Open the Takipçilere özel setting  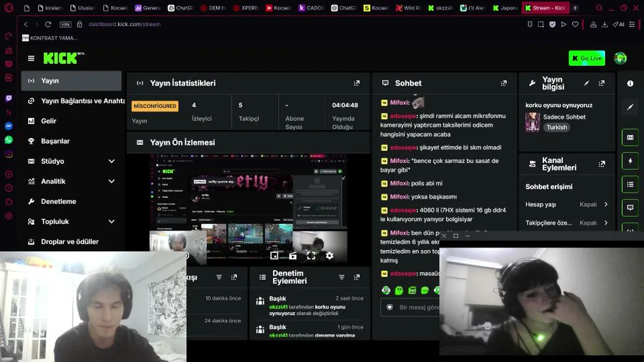(567, 223)
